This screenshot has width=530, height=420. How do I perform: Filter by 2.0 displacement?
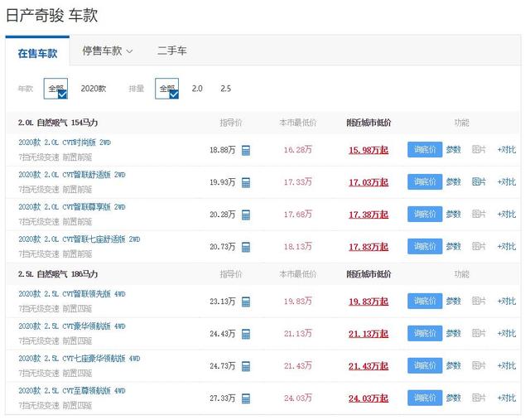197,89
